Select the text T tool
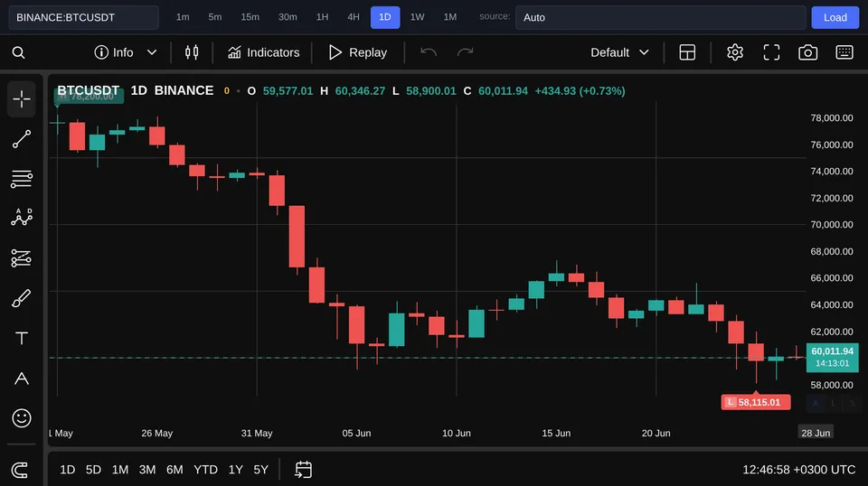Screen dimensions: 868x486 pyautogui.click(x=22, y=338)
